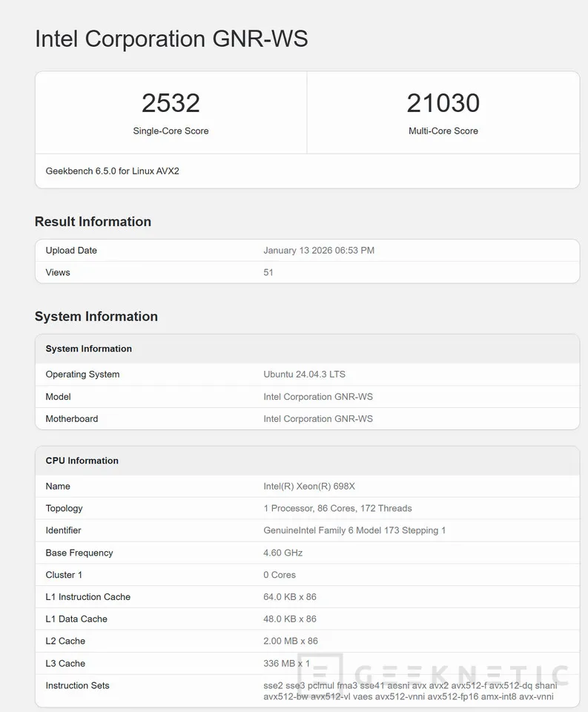This screenshot has height=712, width=588.
Task: Select the 64.0 KB x 86 value
Action: tap(290, 596)
